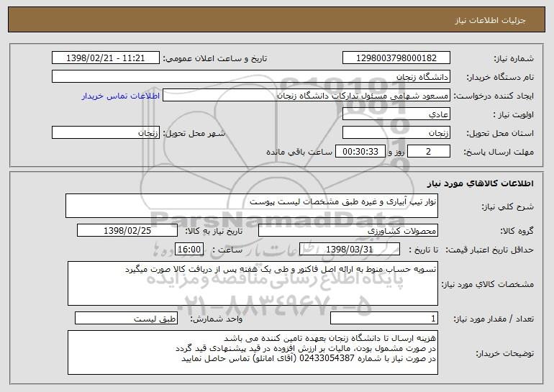Viewport: 554px width, 392px height.
Task: Select the buyer name field دانشگاه زنجان
Action: tap(251, 77)
